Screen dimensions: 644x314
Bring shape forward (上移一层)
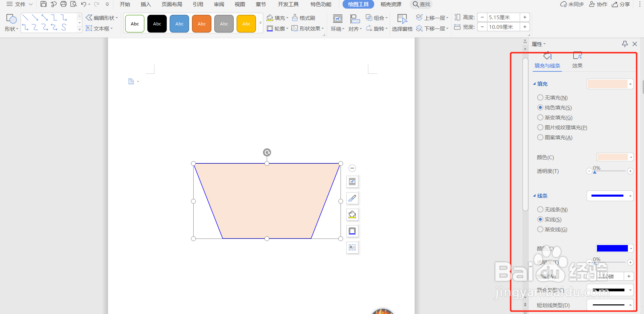click(432, 18)
